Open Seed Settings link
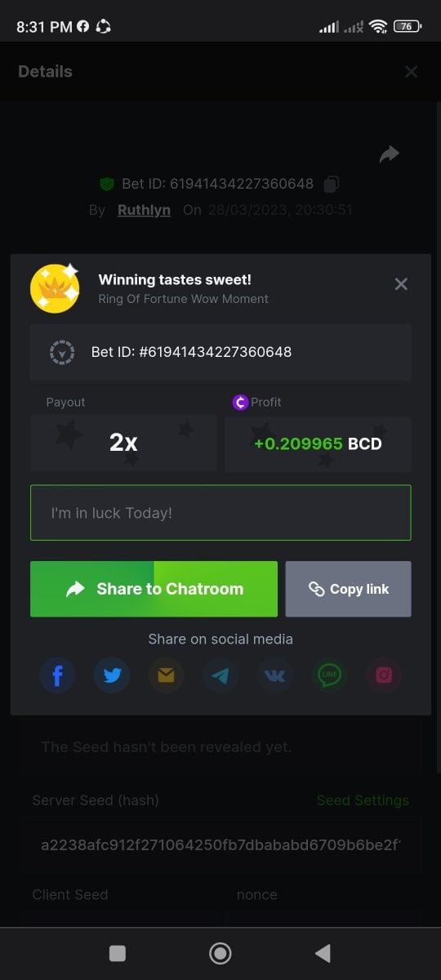Viewport: 441px width, 980px height. pyautogui.click(x=363, y=800)
